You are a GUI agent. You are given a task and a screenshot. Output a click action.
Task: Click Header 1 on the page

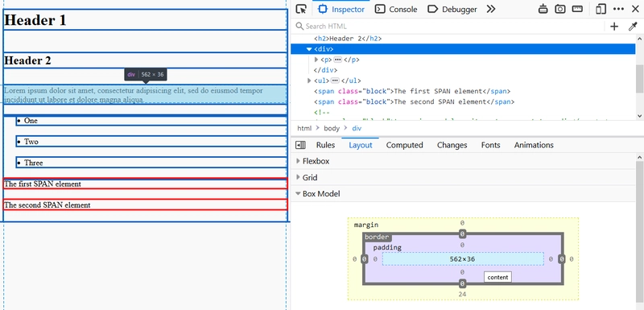(x=35, y=19)
